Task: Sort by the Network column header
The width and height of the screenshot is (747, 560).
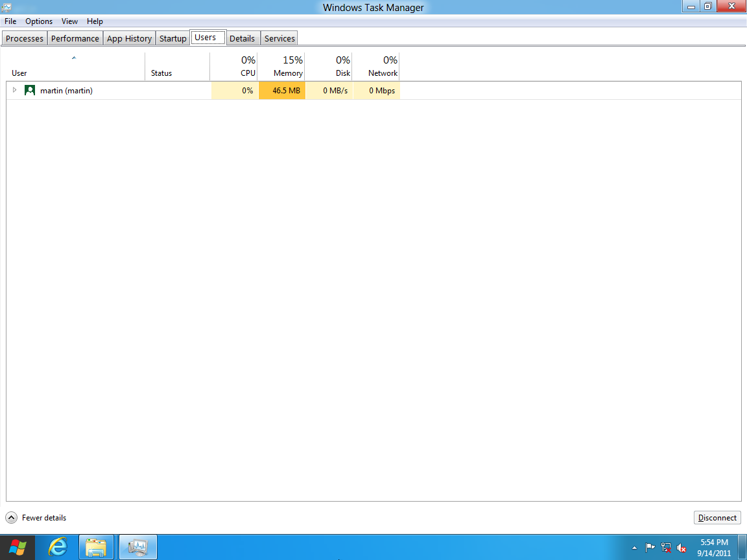Action: (x=375, y=67)
